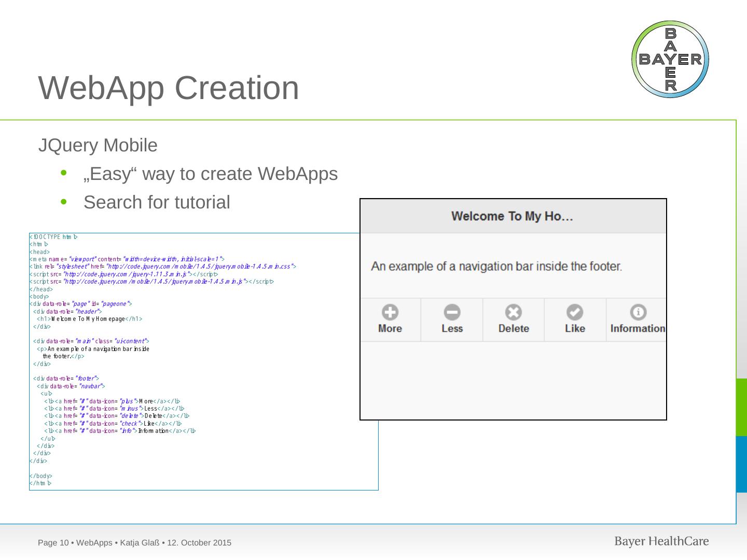Screen dimensions: 747x560
Task: Select the "Welcome To My Ho…" header bar
Action: pyautogui.click(x=513, y=216)
